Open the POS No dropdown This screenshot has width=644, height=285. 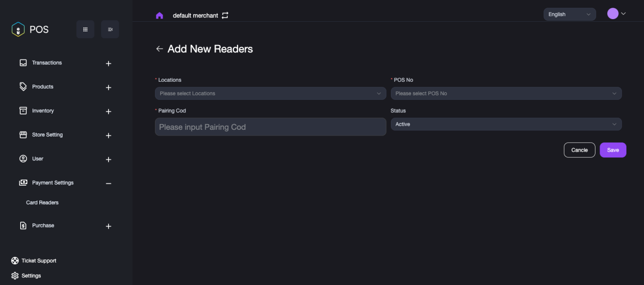pos(506,94)
